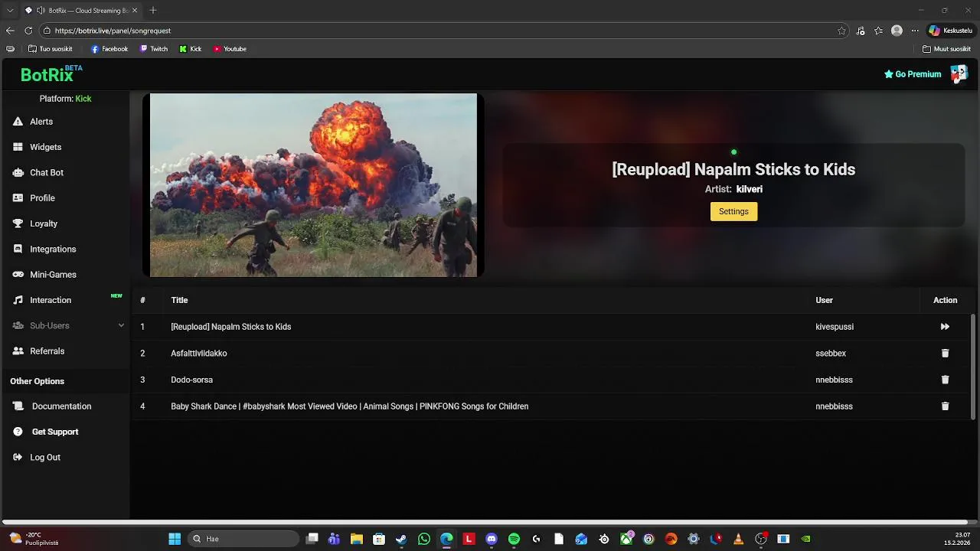Image resolution: width=980 pixels, height=551 pixels.
Task: Add this page to favorites star
Action: 841,31
